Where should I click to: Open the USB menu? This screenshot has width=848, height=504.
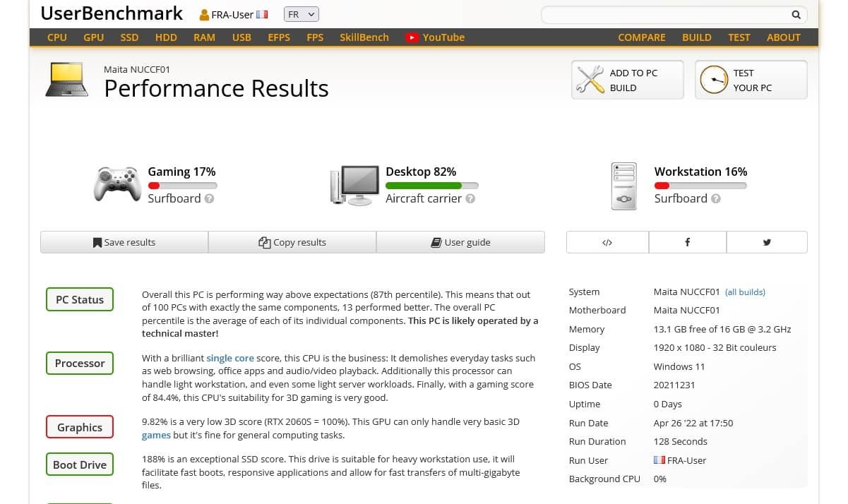point(241,37)
